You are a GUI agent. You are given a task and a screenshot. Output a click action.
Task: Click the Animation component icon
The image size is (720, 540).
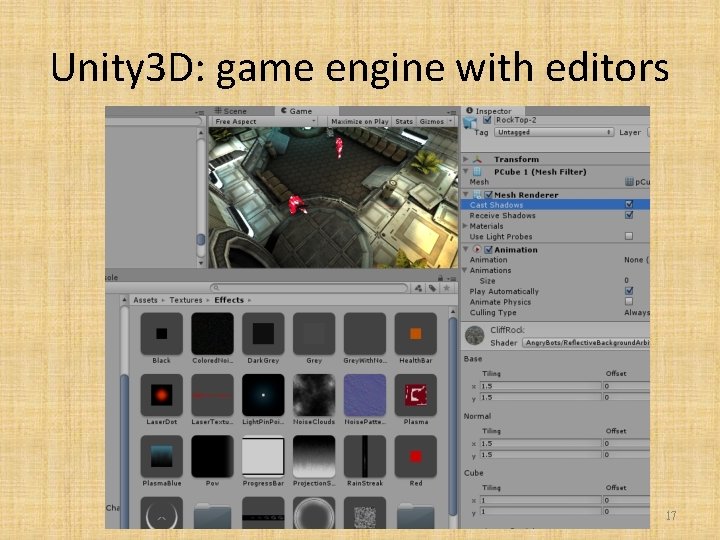(477, 249)
